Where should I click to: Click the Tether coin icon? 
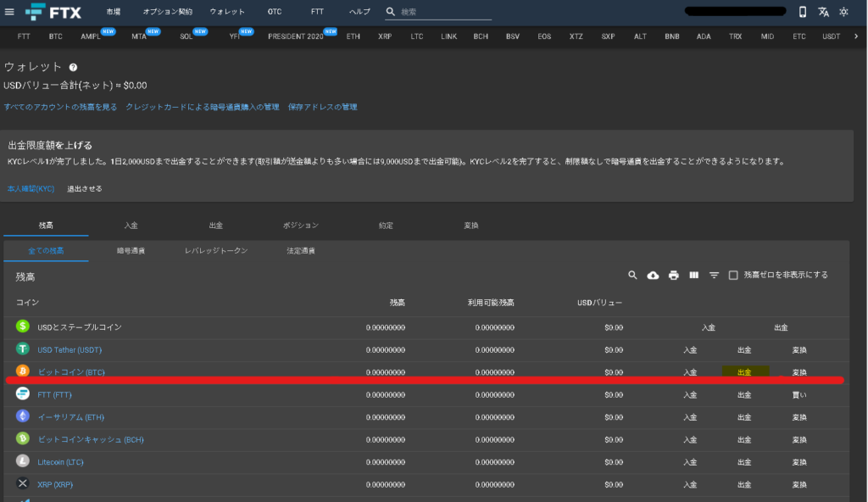pyautogui.click(x=23, y=349)
